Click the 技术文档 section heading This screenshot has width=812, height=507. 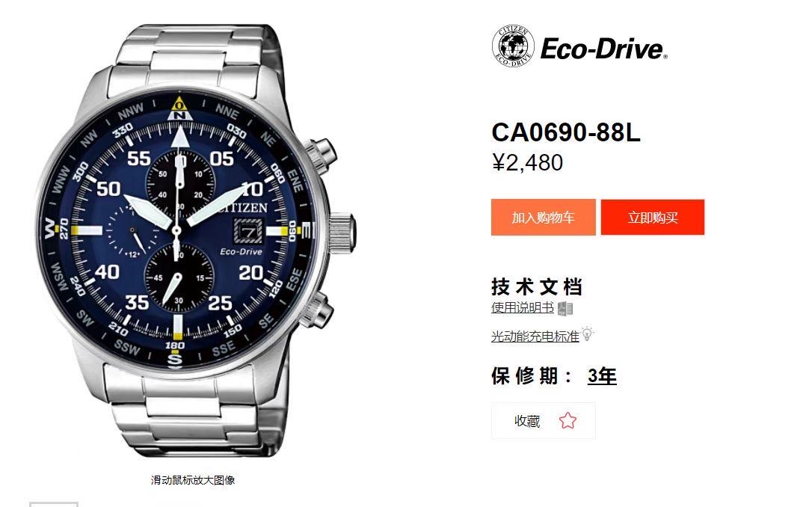(537, 286)
